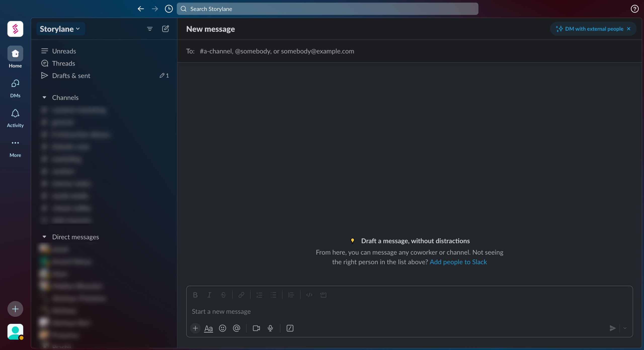Insert an ordered list

click(259, 295)
